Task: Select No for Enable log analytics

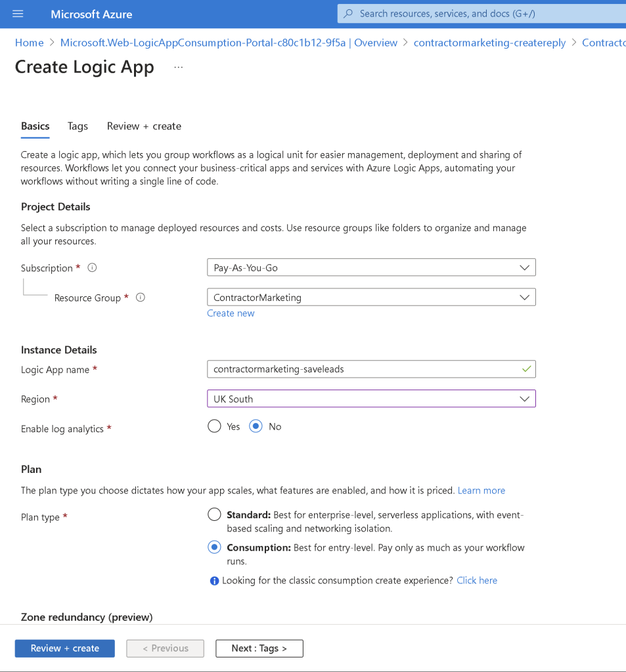Action: tap(256, 426)
